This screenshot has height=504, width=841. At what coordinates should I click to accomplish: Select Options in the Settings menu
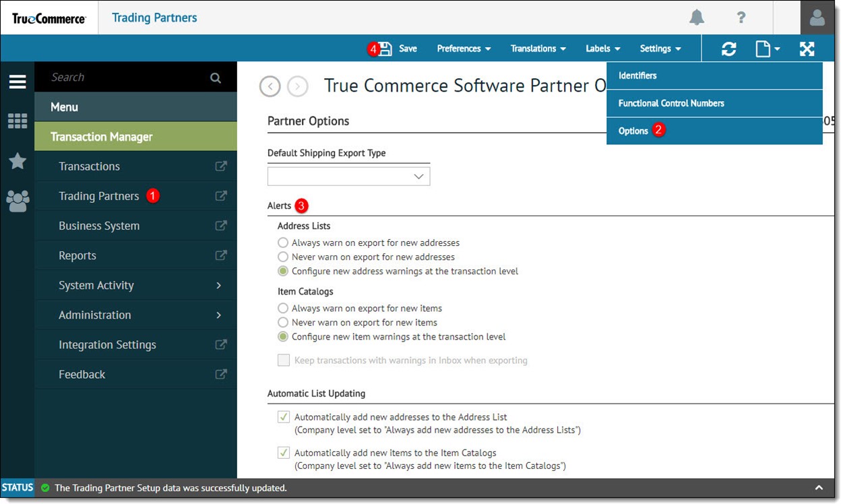[633, 131]
